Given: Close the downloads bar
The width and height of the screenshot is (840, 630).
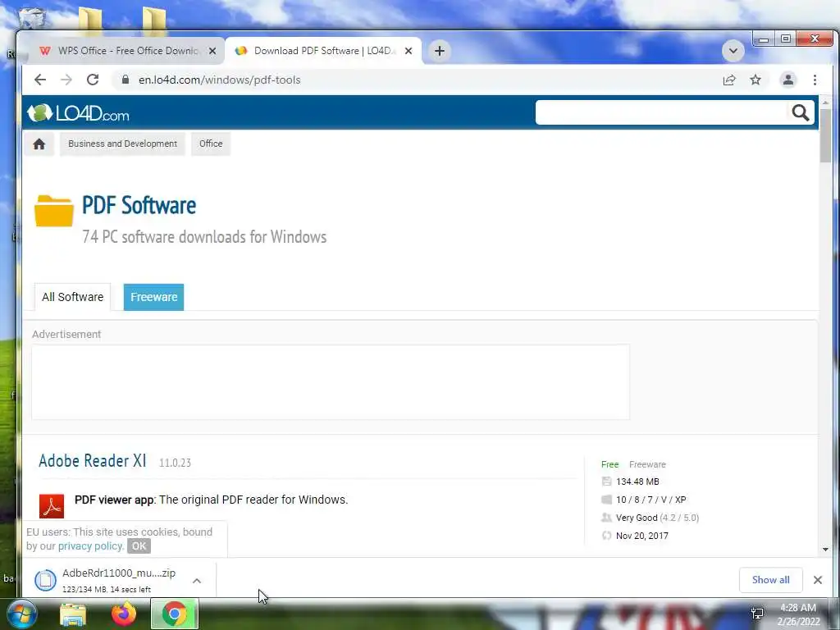Looking at the screenshot, I should click(x=818, y=580).
